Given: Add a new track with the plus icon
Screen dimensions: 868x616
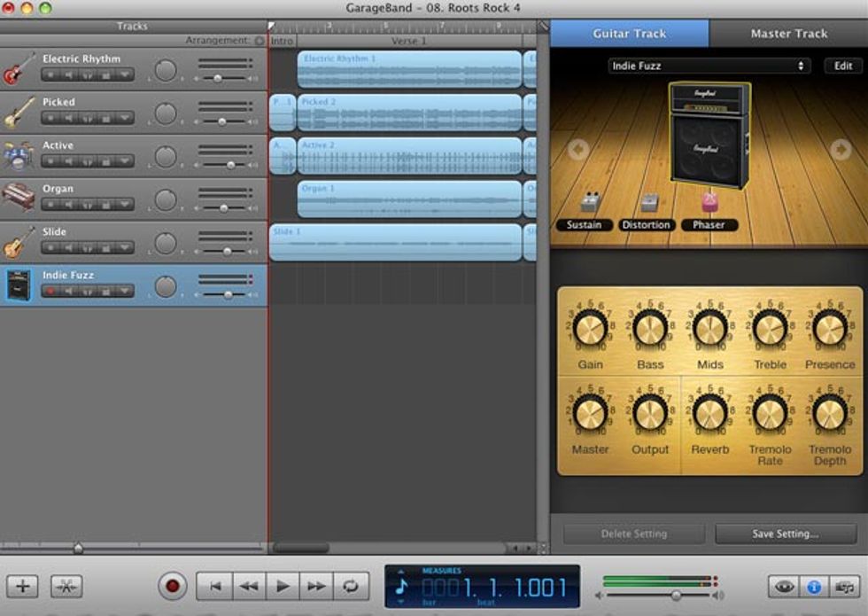Looking at the screenshot, I should (x=21, y=586).
